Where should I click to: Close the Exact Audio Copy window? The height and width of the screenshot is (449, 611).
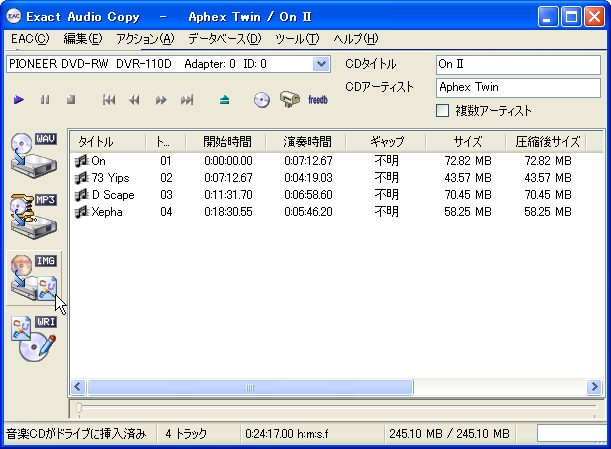point(595,17)
